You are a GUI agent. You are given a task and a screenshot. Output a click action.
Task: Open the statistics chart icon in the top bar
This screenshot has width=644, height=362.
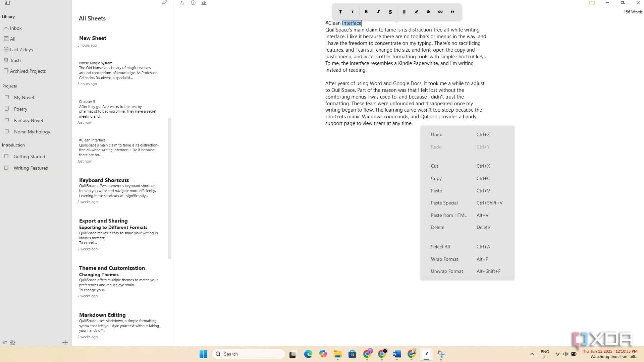[x=204, y=3]
